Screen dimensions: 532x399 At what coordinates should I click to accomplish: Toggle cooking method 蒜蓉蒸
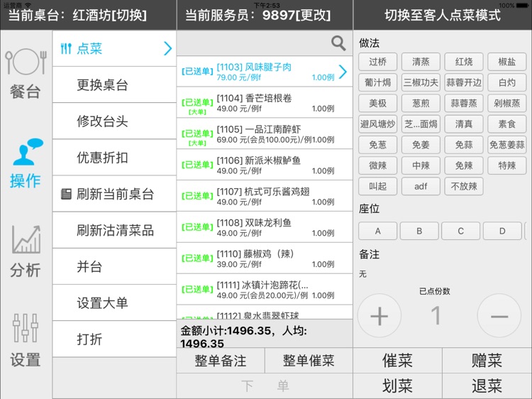point(464,103)
